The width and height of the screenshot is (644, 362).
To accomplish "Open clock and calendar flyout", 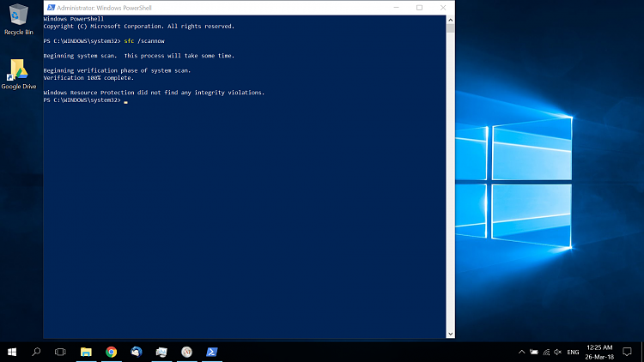I will [x=599, y=352].
